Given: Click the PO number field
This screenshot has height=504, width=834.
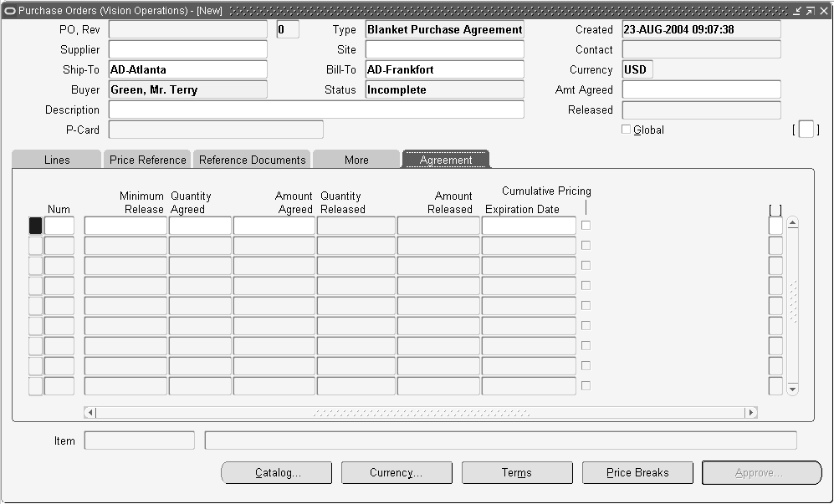Looking at the screenshot, I should (x=187, y=29).
